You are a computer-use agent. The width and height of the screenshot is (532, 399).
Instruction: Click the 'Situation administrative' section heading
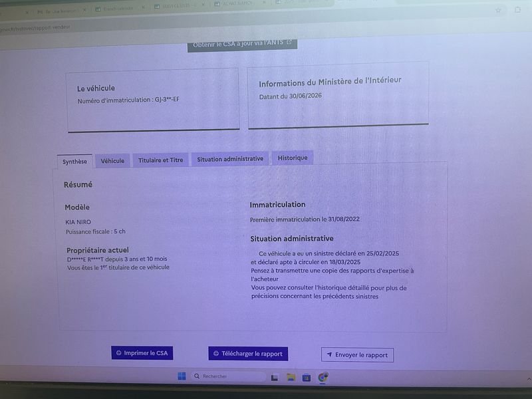pyautogui.click(x=292, y=239)
